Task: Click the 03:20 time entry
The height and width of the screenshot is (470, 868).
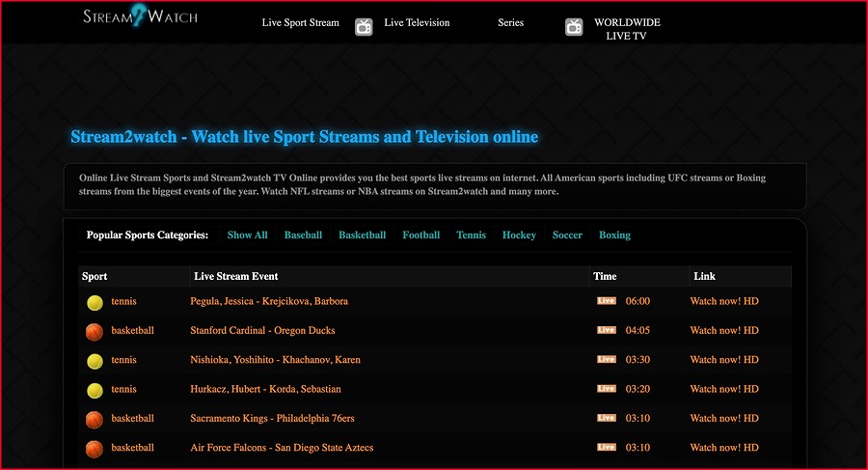Action: coord(637,389)
